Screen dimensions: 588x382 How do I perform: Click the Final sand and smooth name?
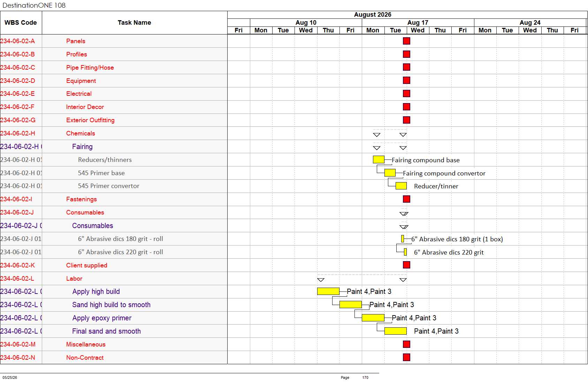pos(107,331)
